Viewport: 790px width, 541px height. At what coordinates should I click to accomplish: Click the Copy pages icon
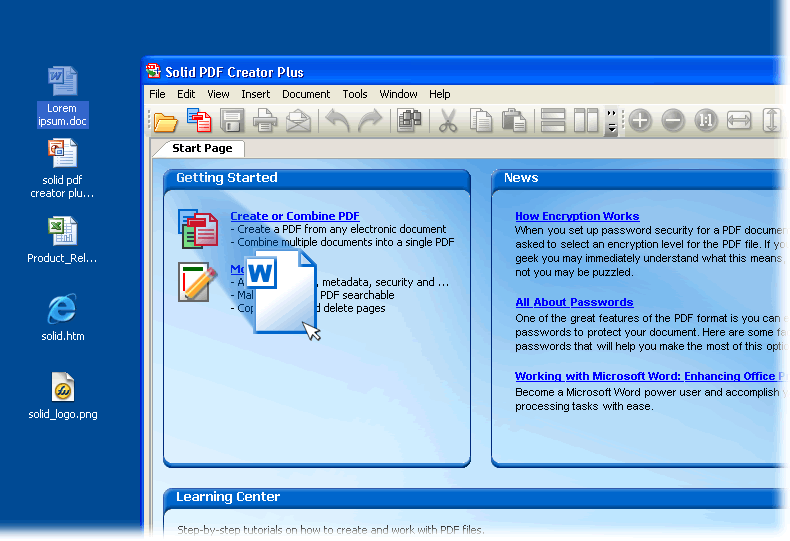click(x=481, y=121)
